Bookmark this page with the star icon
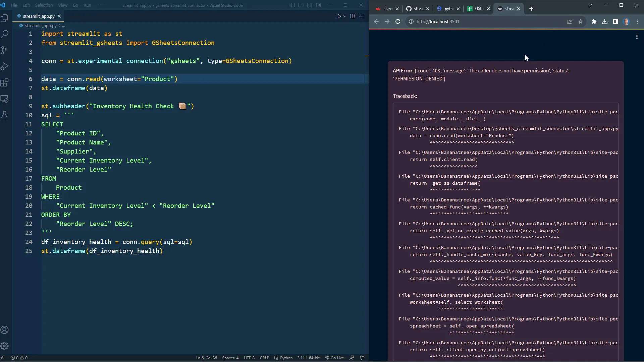The height and width of the screenshot is (362, 644). click(581, 21)
